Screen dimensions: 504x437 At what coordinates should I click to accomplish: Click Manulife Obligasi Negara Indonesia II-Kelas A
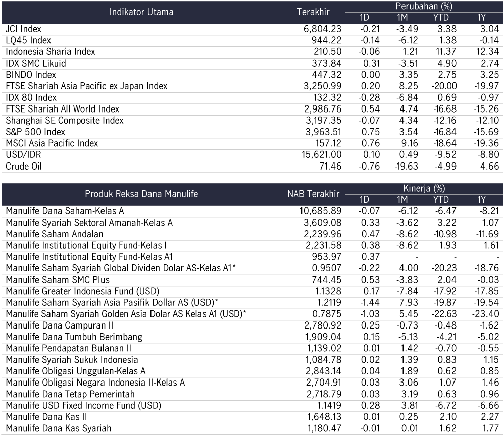[95, 383]
